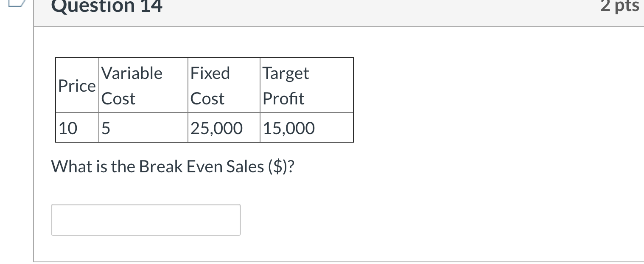
Task: Click the cell containing 10
Action: 68,127
